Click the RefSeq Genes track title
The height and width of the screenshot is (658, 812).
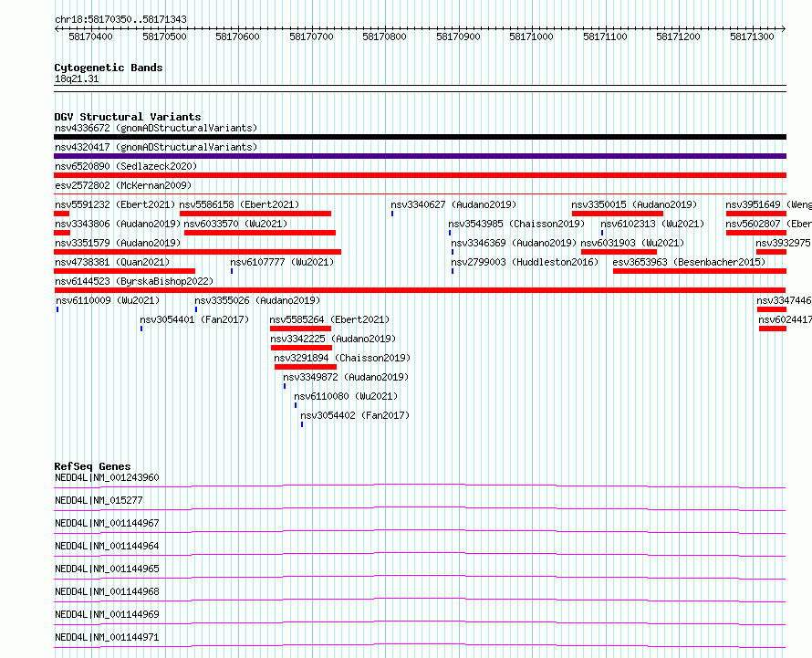coord(92,466)
